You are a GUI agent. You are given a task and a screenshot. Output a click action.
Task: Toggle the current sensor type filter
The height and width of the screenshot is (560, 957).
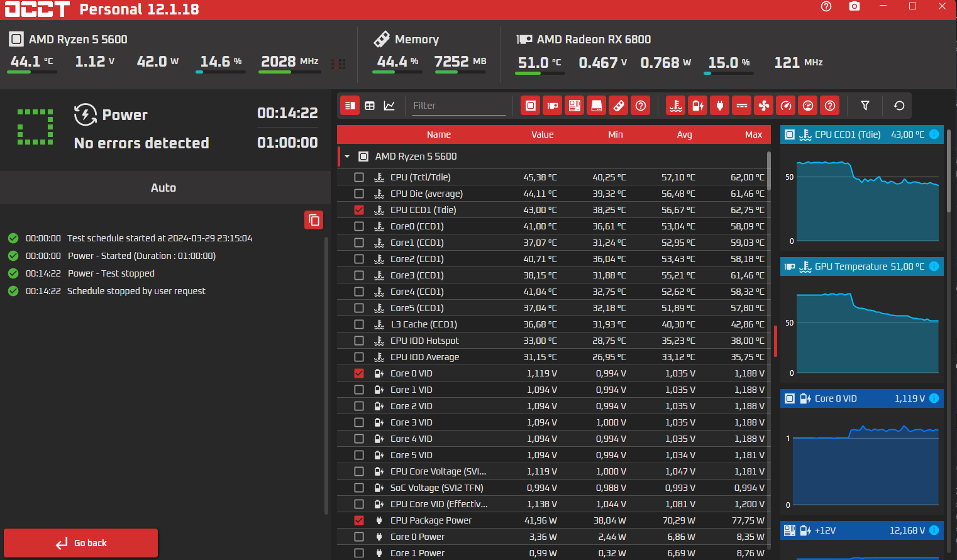click(742, 106)
